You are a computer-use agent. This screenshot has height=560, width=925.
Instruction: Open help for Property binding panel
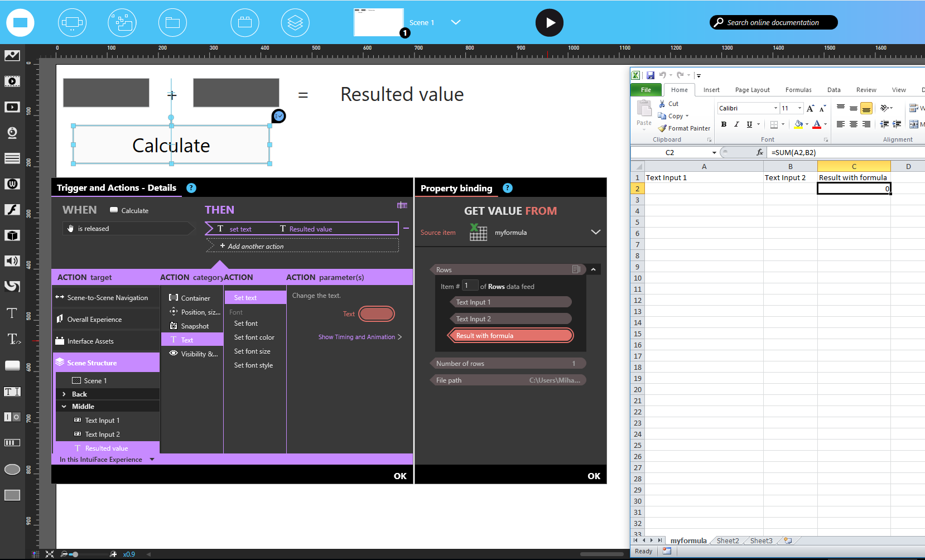(x=507, y=189)
